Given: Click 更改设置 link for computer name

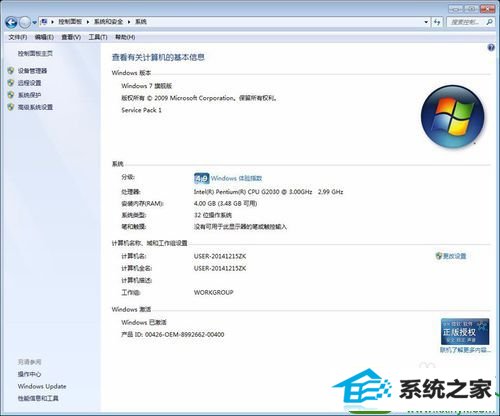Looking at the screenshot, I should click(x=455, y=256).
